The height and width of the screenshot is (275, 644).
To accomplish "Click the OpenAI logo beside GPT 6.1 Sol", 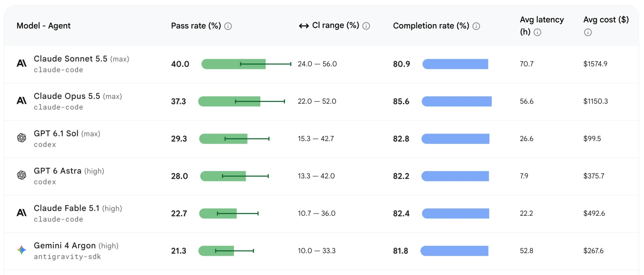I will point(22,138).
